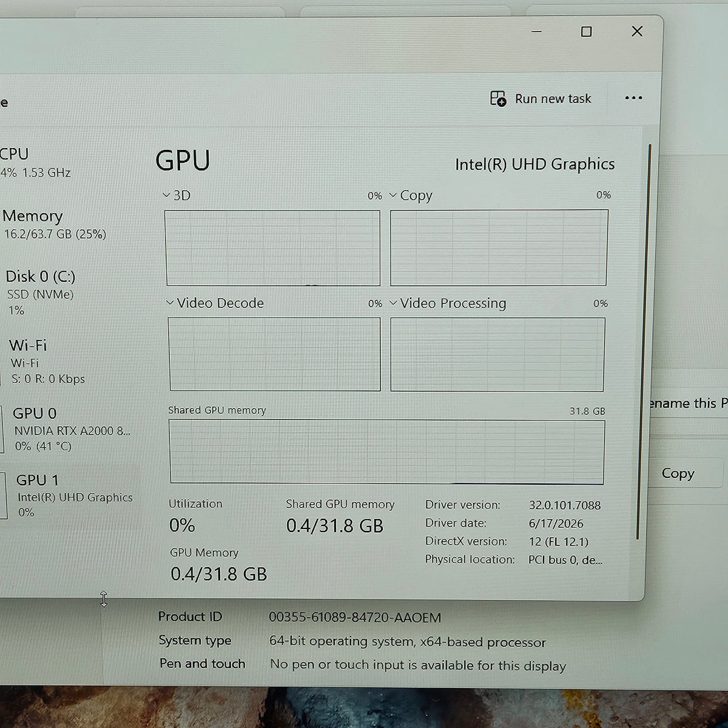Click driver date value 6/17/2026

point(556,523)
